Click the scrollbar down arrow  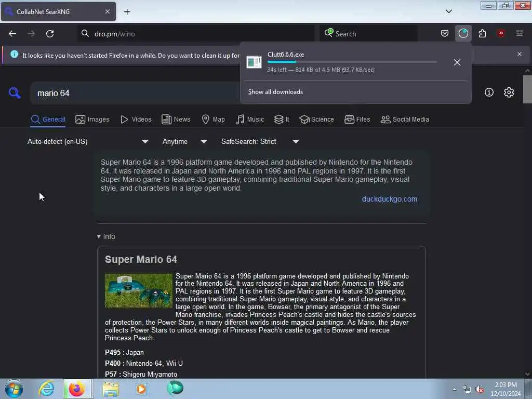point(527,374)
